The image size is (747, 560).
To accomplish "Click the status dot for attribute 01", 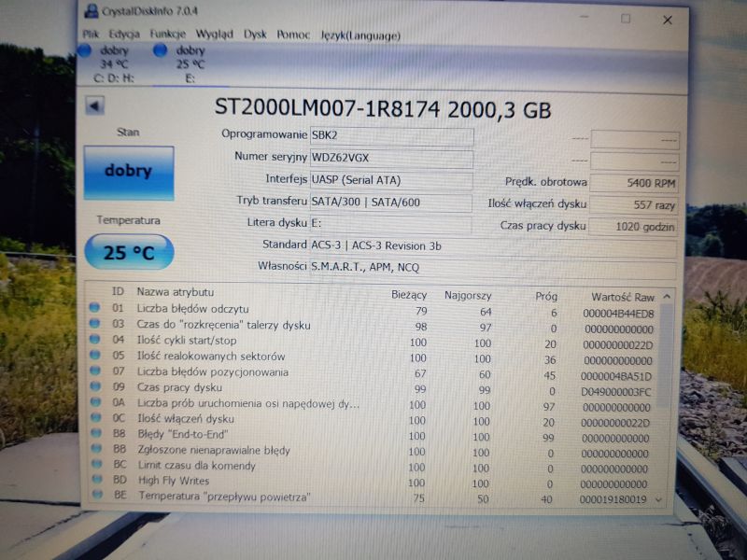I will pyautogui.click(x=94, y=308).
